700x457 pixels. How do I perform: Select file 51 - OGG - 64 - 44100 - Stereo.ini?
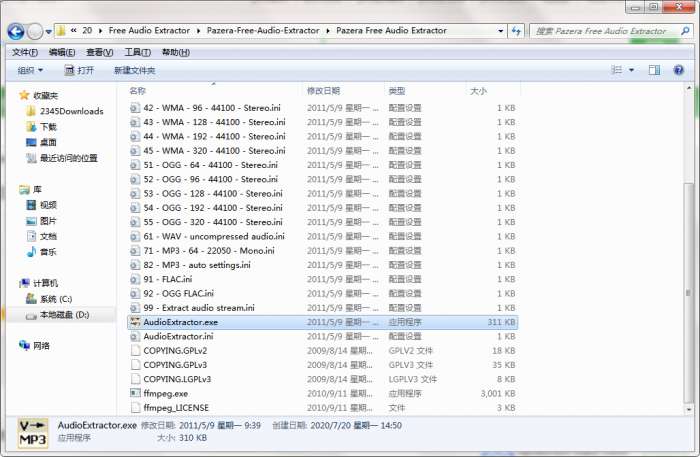(211, 165)
